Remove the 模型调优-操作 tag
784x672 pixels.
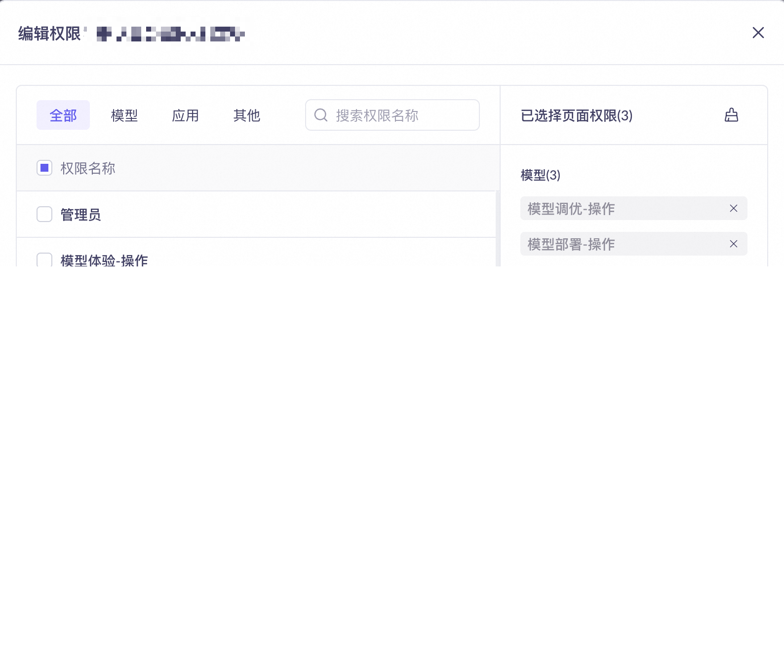click(x=733, y=208)
